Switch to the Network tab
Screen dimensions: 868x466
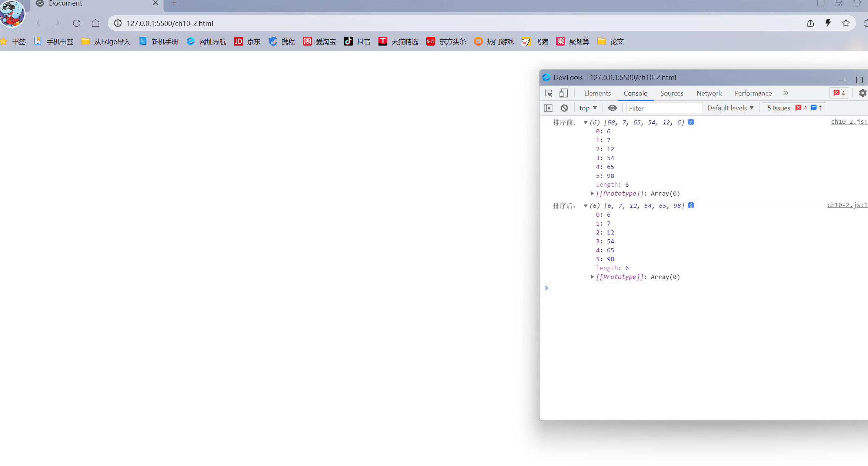tap(709, 93)
